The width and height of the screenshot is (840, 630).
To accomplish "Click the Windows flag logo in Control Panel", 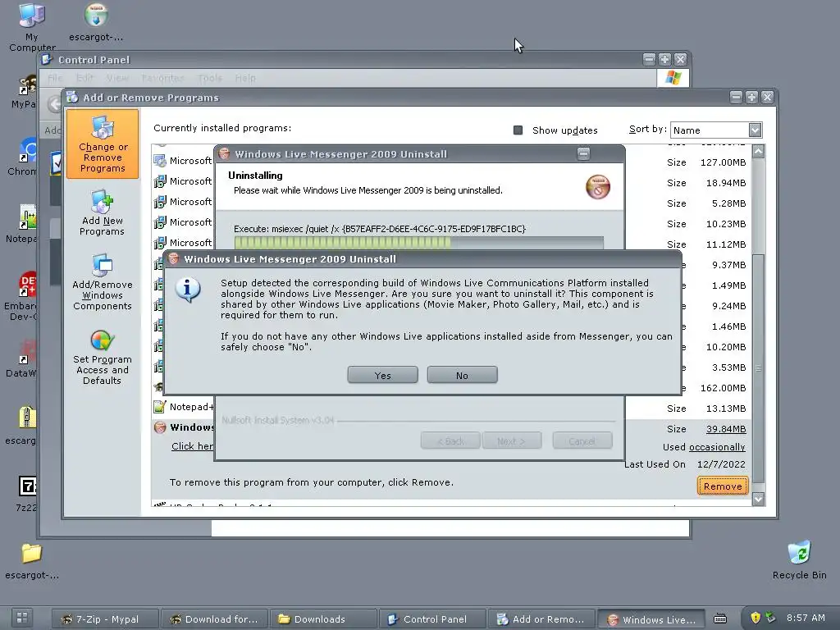I will point(673,78).
